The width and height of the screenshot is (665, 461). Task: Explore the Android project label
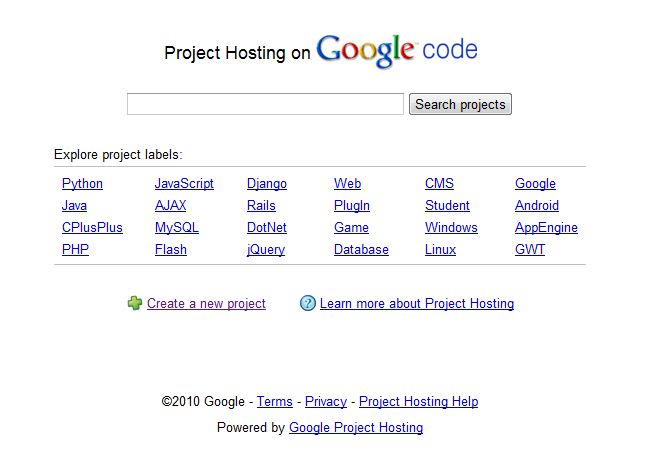tap(537, 206)
